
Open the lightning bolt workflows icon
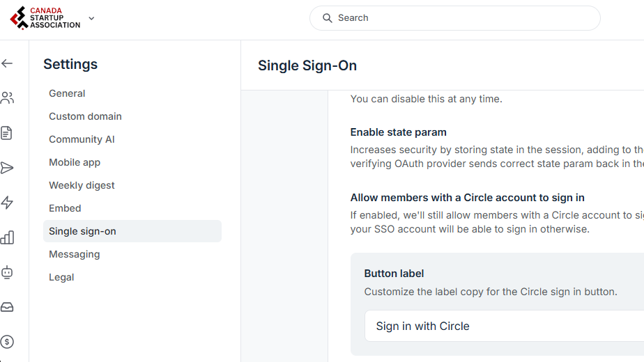(7, 203)
